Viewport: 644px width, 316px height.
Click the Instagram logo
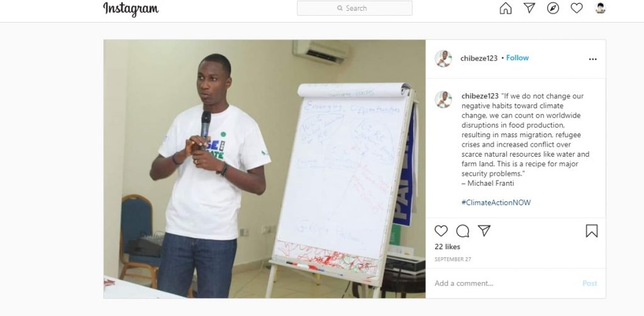pyautogui.click(x=131, y=9)
